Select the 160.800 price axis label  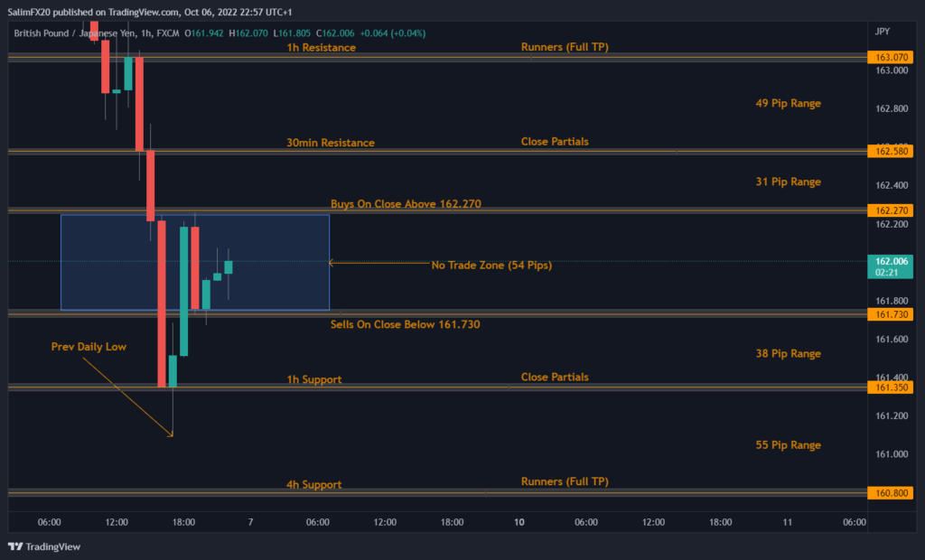point(891,493)
